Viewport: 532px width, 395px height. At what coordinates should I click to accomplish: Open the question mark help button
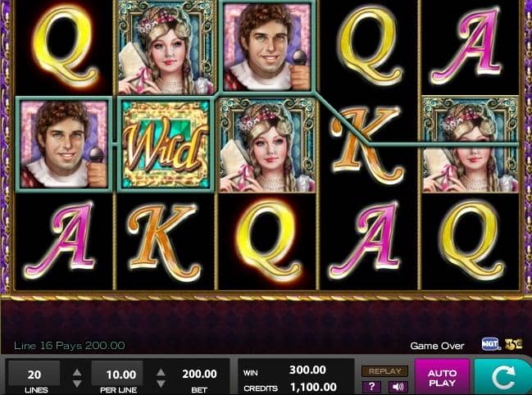pos(371,387)
